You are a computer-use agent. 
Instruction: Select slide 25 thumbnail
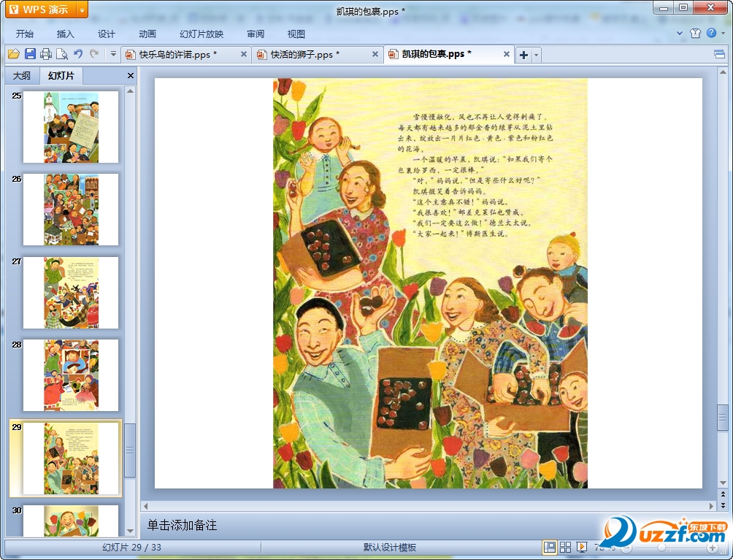[x=71, y=127]
